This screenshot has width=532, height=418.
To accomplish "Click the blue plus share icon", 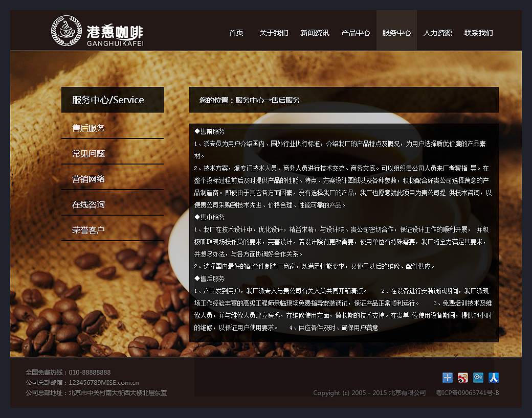I will click(448, 378).
